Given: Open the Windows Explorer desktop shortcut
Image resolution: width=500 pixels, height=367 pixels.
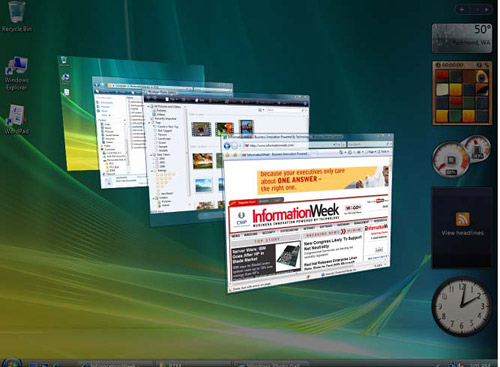Looking at the screenshot, I should 16,74.
